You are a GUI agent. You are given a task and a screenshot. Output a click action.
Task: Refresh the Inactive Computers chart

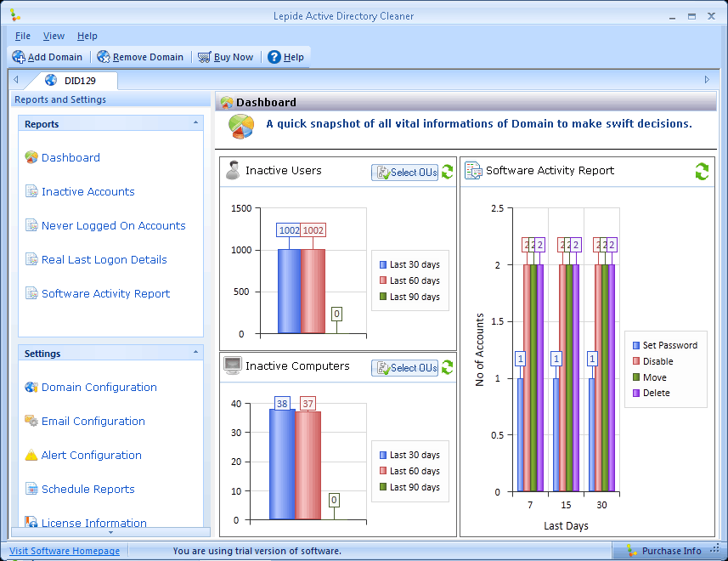click(447, 367)
